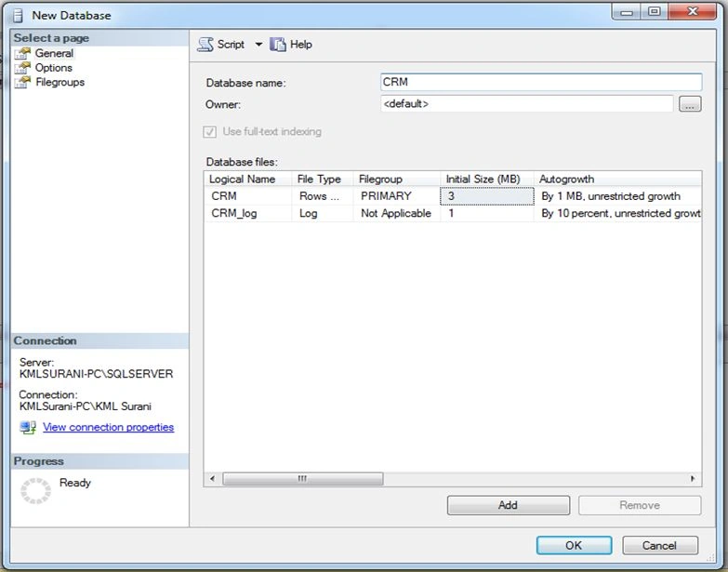The width and height of the screenshot is (728, 572).
Task: Click the New Database title bar icon
Action: (x=18, y=15)
